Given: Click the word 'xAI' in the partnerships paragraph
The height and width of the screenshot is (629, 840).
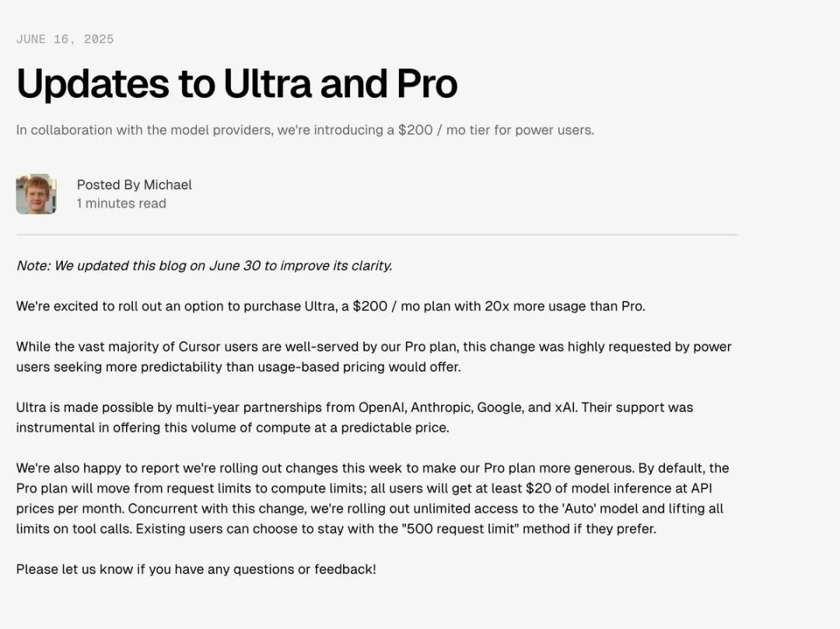Looking at the screenshot, I should point(565,407).
